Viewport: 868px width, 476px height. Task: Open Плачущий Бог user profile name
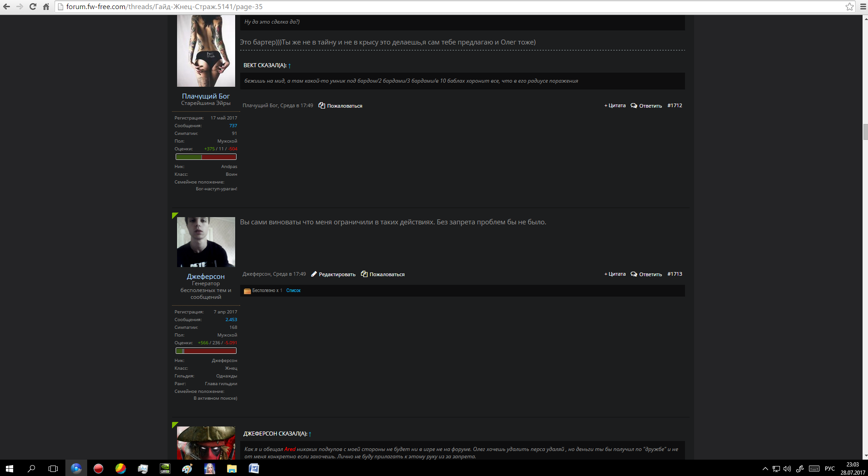[206, 96]
